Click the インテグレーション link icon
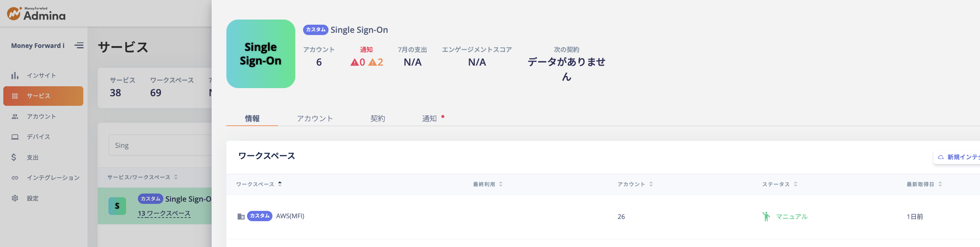The height and width of the screenshot is (247, 980). pyautogui.click(x=15, y=178)
